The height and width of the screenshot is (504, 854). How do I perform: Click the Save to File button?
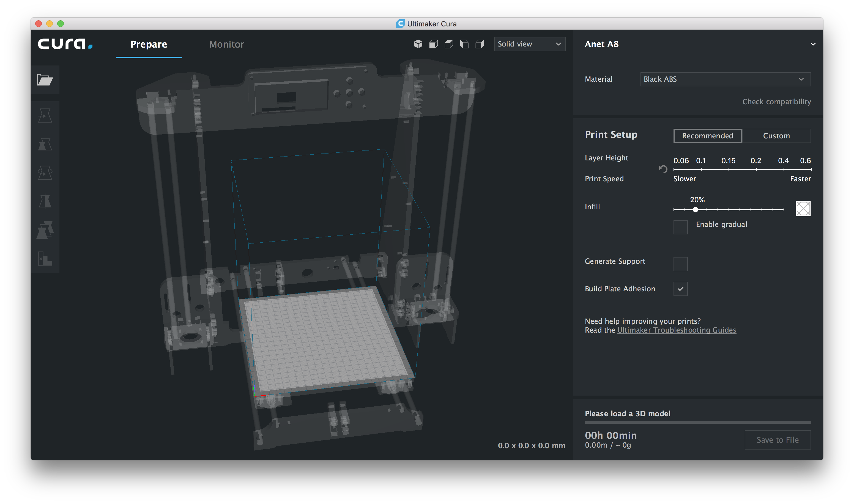[778, 440]
